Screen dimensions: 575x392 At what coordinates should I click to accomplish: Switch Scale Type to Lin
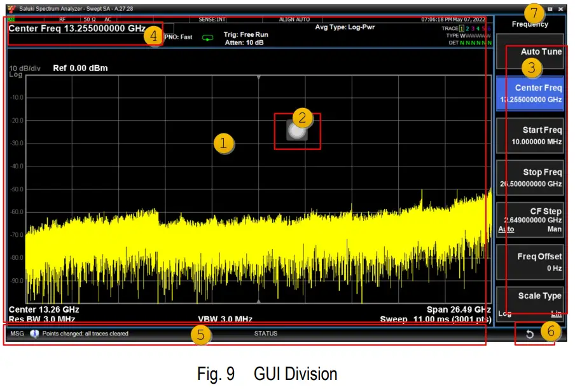(557, 313)
